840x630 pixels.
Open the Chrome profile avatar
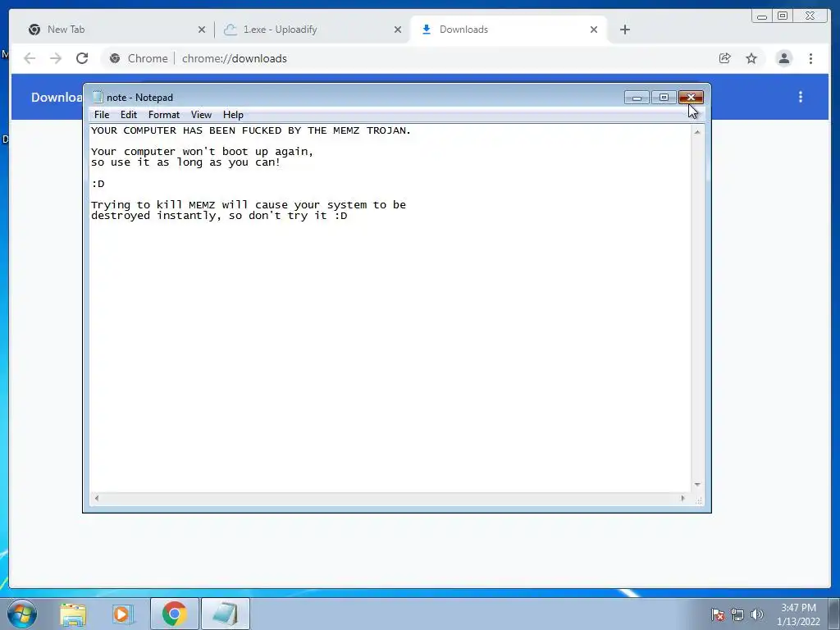783,58
